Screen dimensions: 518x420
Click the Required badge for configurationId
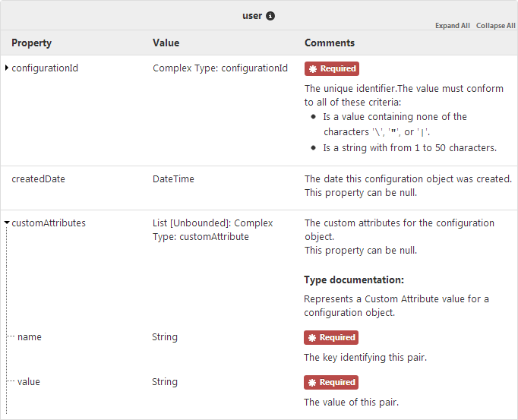click(x=331, y=68)
